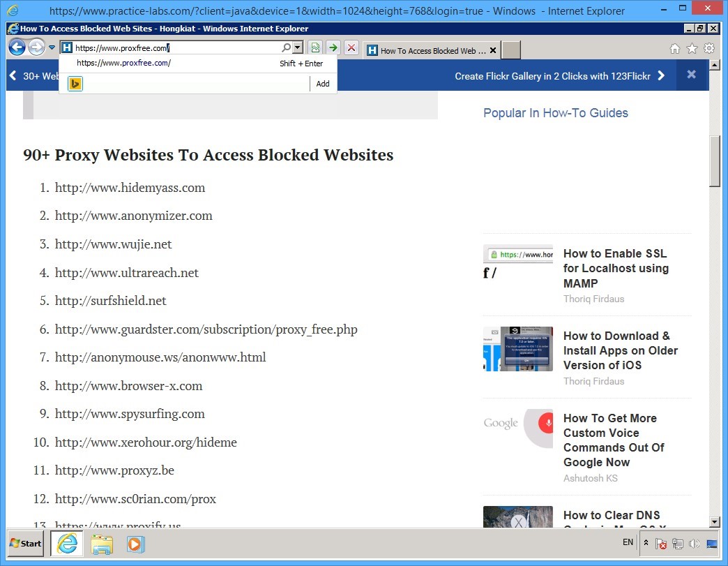Open a new blank tab

tap(511, 50)
